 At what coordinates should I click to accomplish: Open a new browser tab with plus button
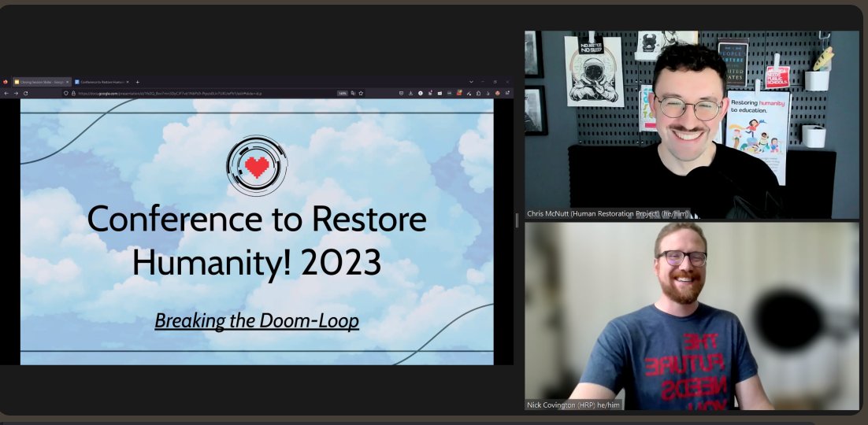137,82
